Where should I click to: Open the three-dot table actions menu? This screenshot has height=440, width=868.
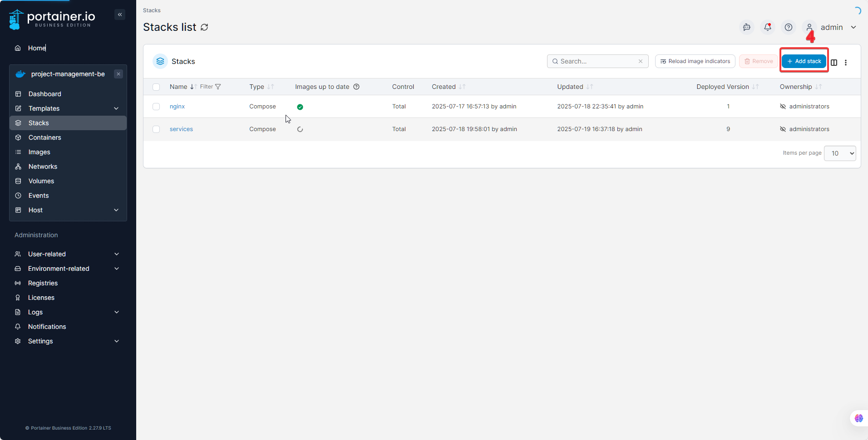point(846,63)
